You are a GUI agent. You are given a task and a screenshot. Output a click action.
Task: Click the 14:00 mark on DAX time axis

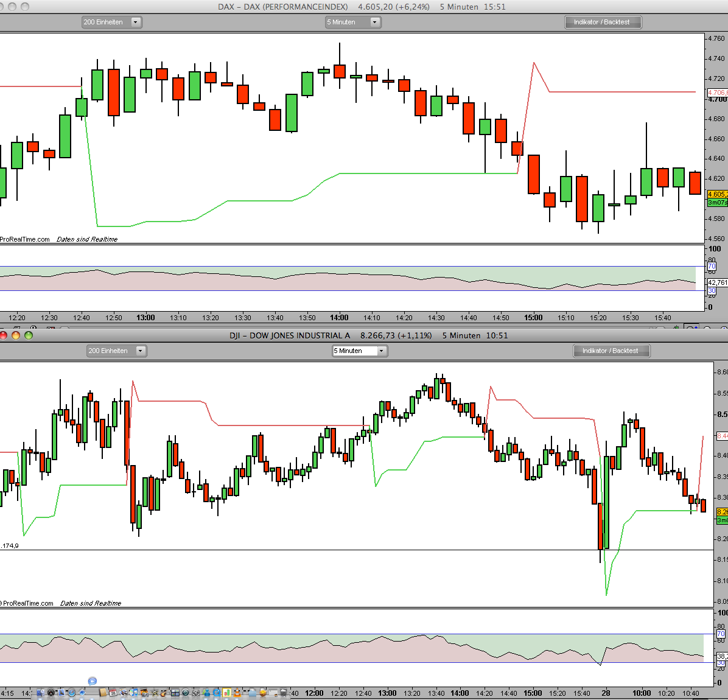(x=339, y=318)
